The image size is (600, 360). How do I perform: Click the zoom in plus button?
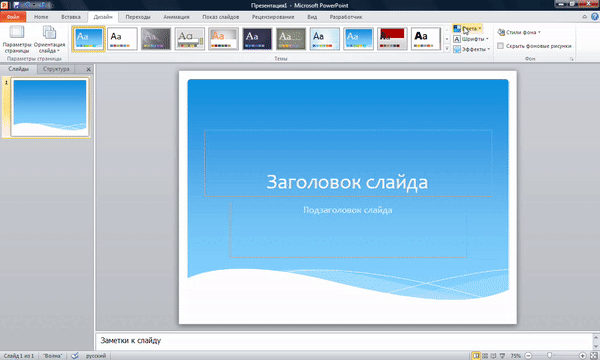click(582, 356)
